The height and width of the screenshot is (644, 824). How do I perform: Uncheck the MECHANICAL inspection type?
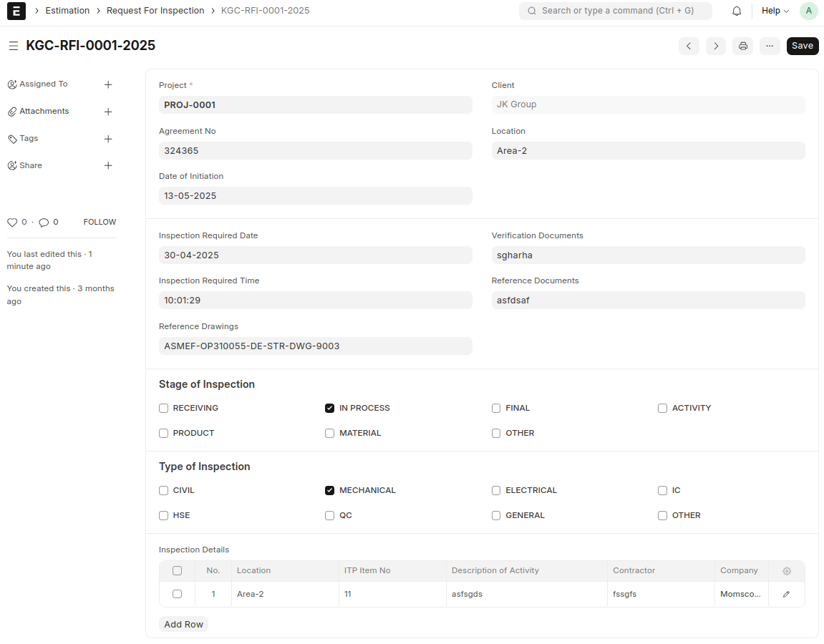pyautogui.click(x=330, y=490)
